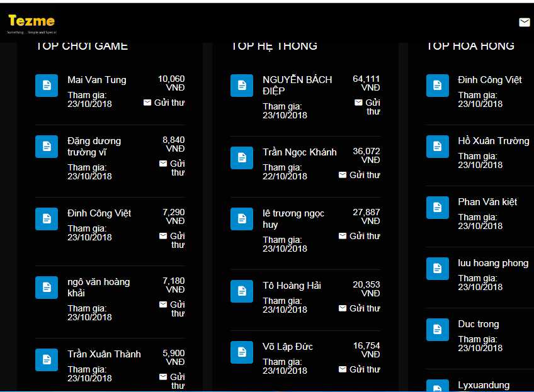534x392 pixels.
Task: Click document icon beside Duc trong
Action: (x=437, y=330)
